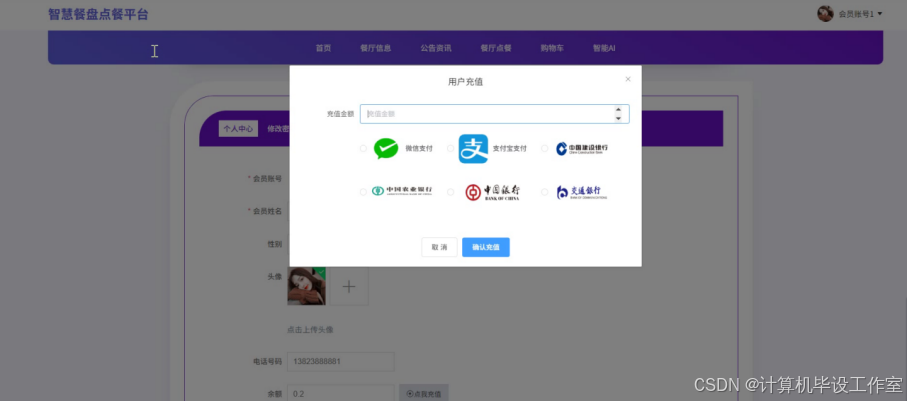Click the 取消 button

(439, 247)
